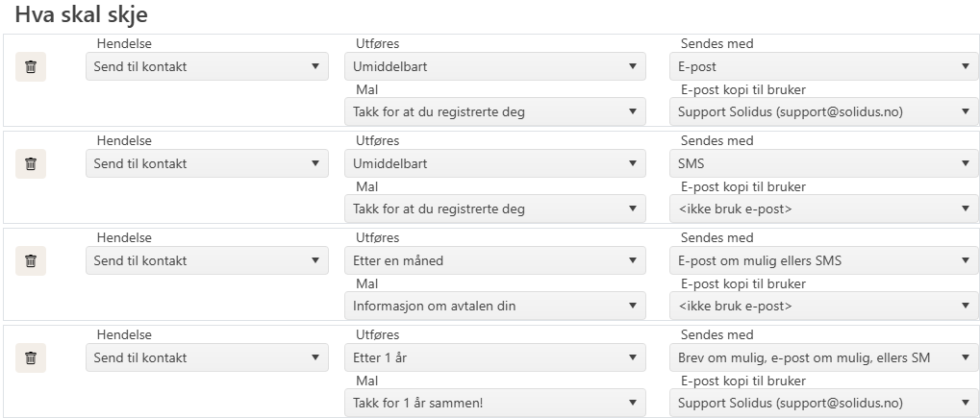This screenshot has width=980, height=418.
Task: Open the 'Etter en måned' Utføres dropdown
Action: click(x=494, y=260)
